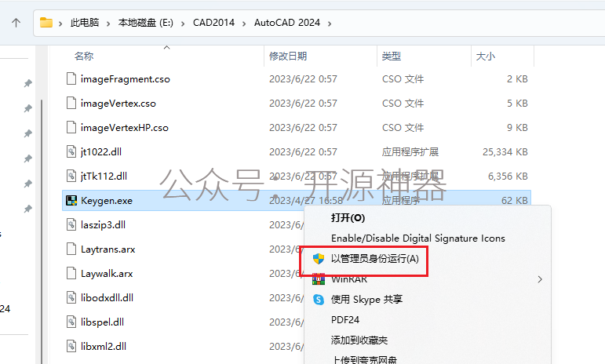Sort by 修改日期 column header
This screenshot has width=605, height=364.
pyautogui.click(x=288, y=56)
